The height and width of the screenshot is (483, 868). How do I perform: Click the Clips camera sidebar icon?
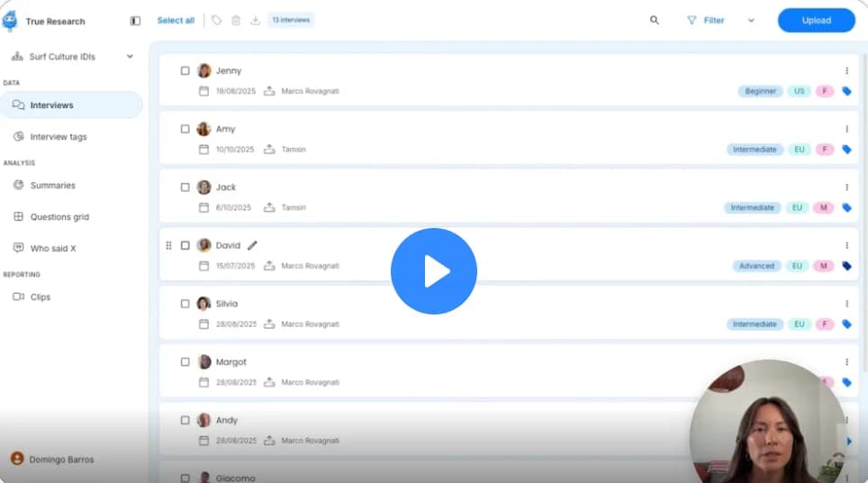[18, 296]
